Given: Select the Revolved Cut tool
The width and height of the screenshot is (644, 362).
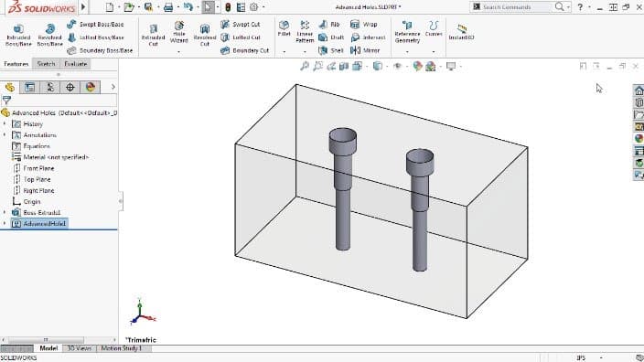Looking at the screenshot, I should 205,35.
